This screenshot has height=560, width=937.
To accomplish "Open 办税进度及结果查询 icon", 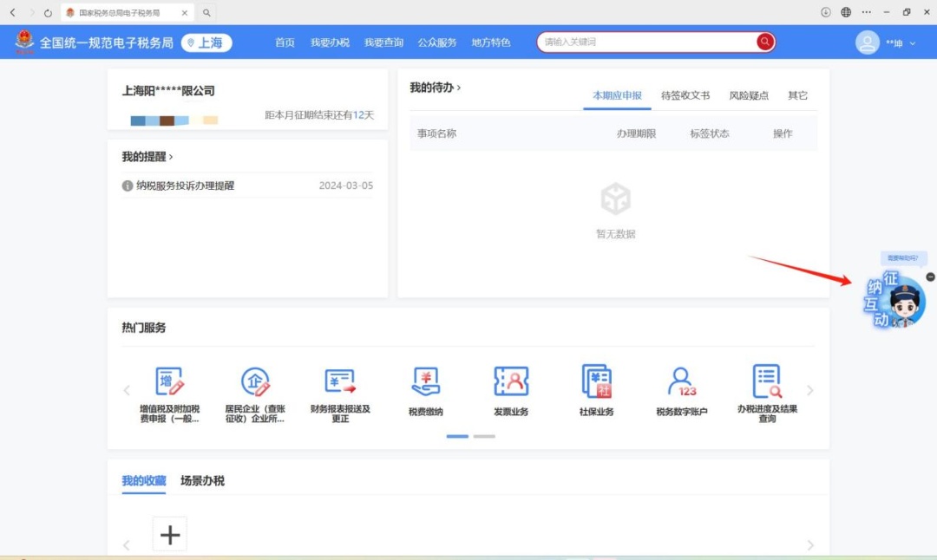I will 767,381.
